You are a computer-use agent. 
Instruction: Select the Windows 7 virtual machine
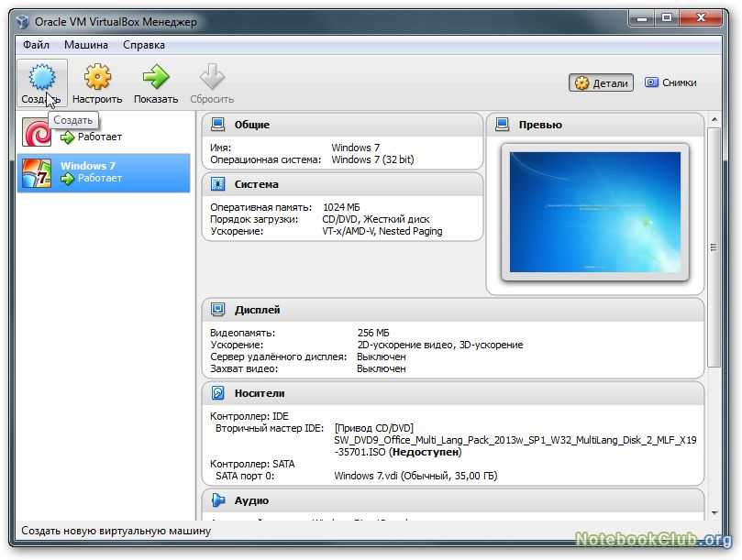click(x=104, y=172)
